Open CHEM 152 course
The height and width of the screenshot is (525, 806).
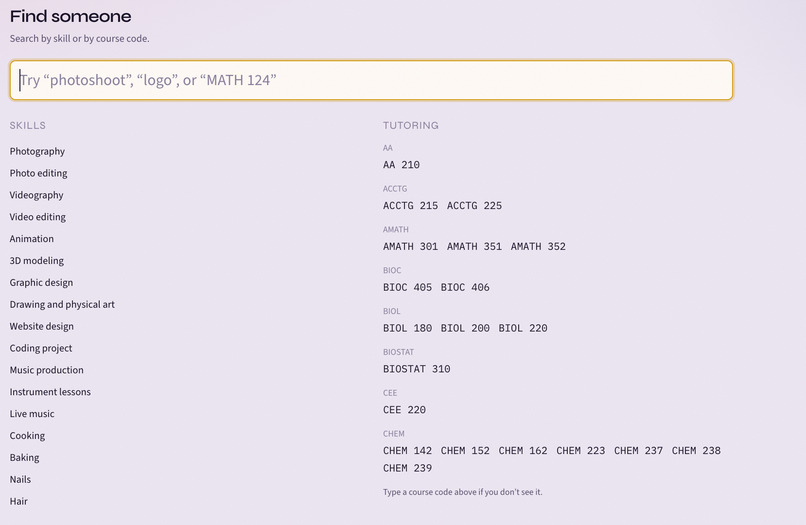point(465,450)
